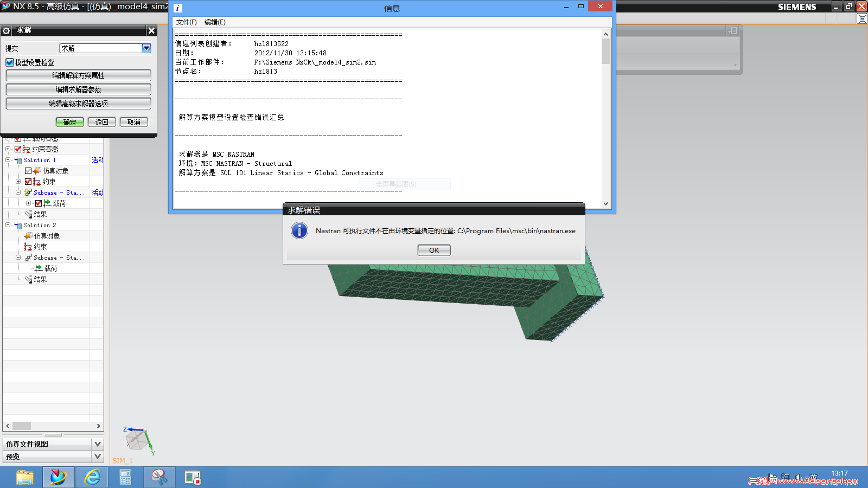
Task: Click the navigator scrollbar right arrow
Action: (98, 426)
